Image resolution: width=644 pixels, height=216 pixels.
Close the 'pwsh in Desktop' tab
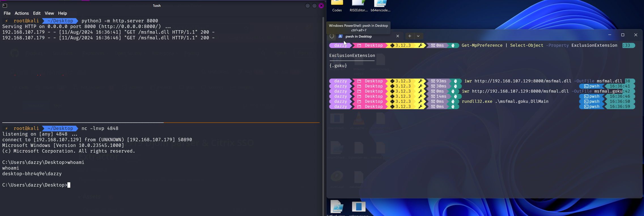398,36
